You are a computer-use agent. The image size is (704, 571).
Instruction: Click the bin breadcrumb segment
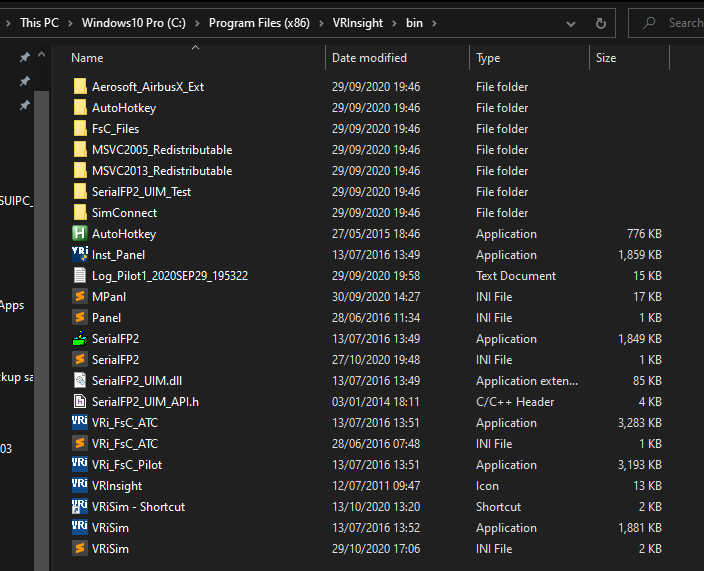[414, 23]
